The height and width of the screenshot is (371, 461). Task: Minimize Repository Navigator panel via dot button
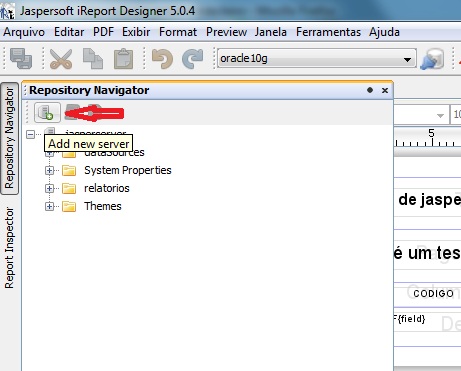pyautogui.click(x=370, y=90)
